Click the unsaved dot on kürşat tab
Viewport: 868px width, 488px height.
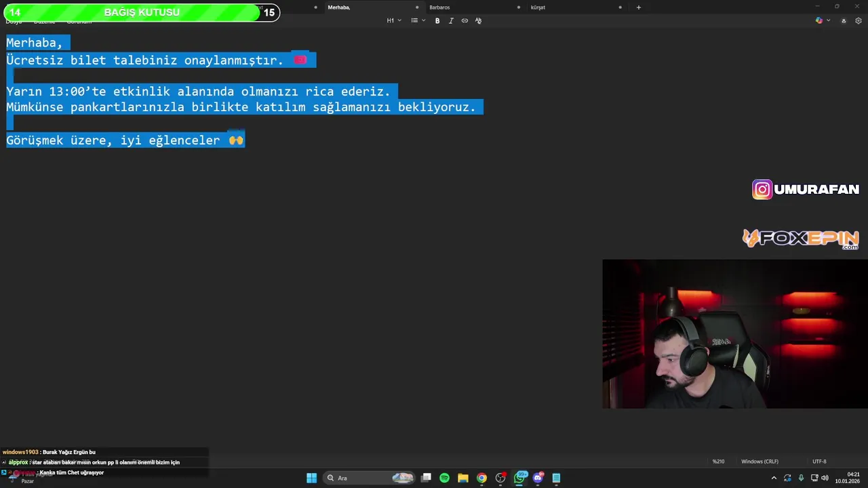coord(620,7)
